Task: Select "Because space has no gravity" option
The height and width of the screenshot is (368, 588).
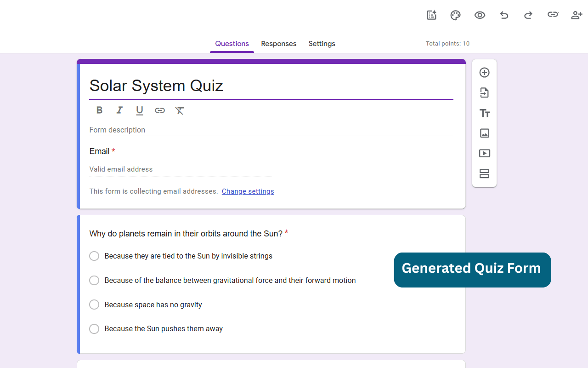Action: (94, 305)
